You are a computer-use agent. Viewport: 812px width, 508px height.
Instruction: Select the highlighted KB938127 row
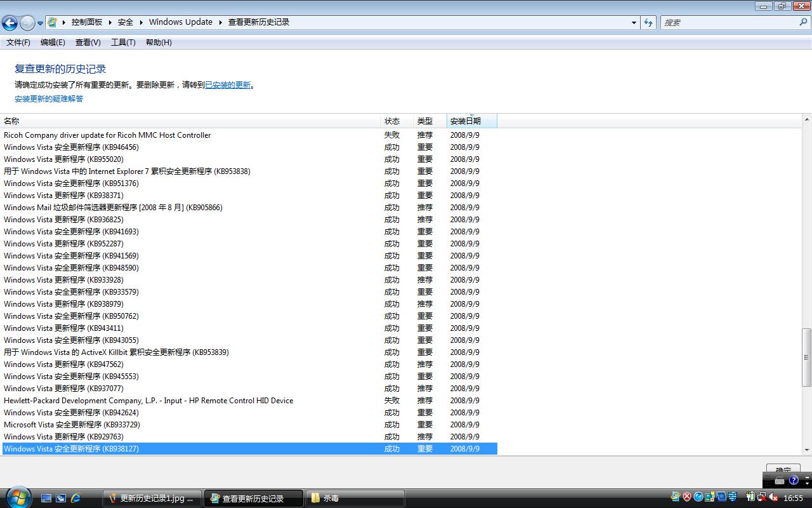coord(249,449)
